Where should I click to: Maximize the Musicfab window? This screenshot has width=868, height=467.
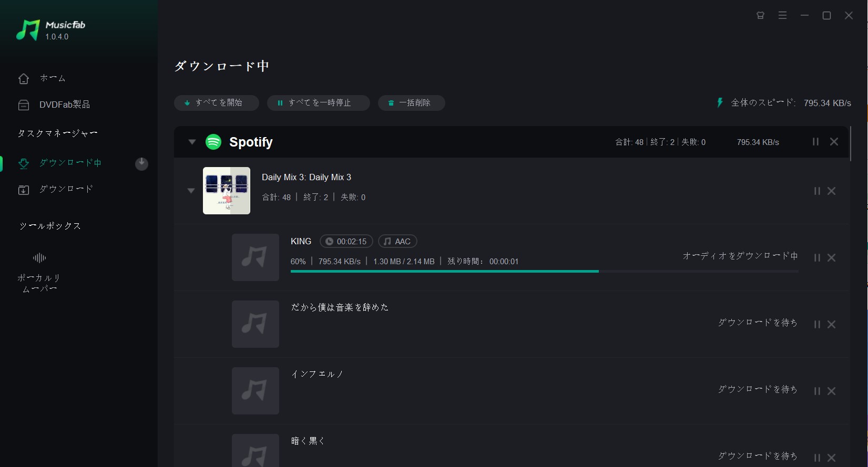(826, 16)
